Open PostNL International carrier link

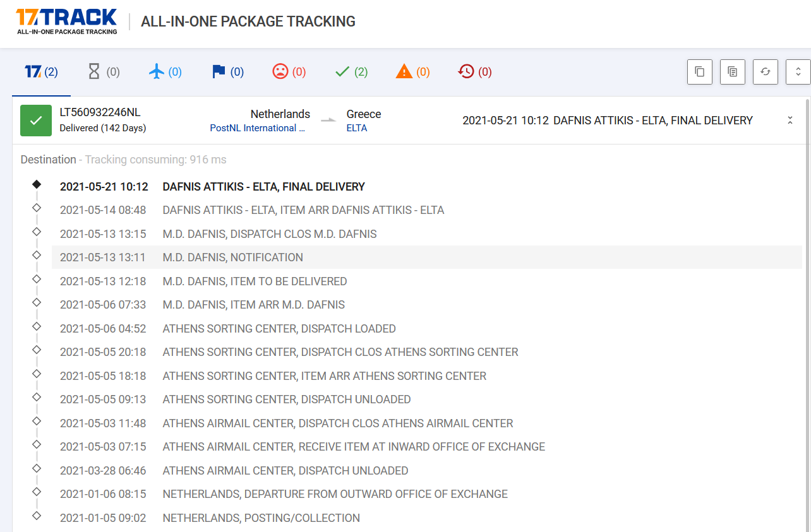pyautogui.click(x=258, y=128)
